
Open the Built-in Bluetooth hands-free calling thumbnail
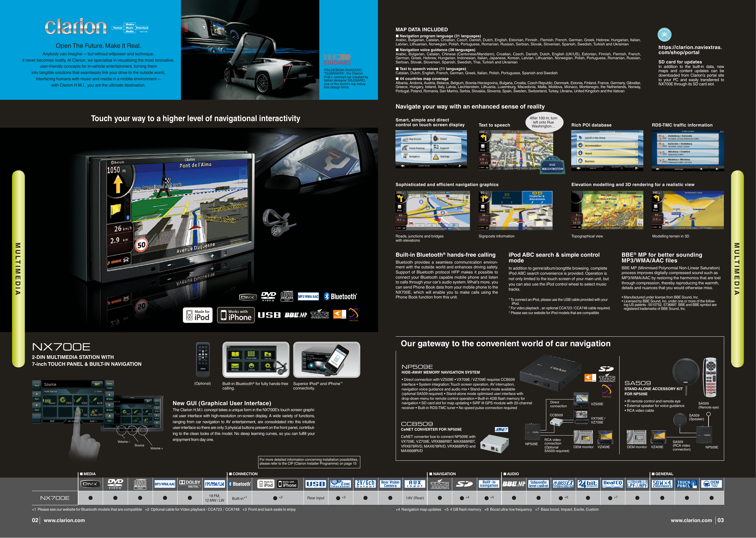(x=256, y=360)
